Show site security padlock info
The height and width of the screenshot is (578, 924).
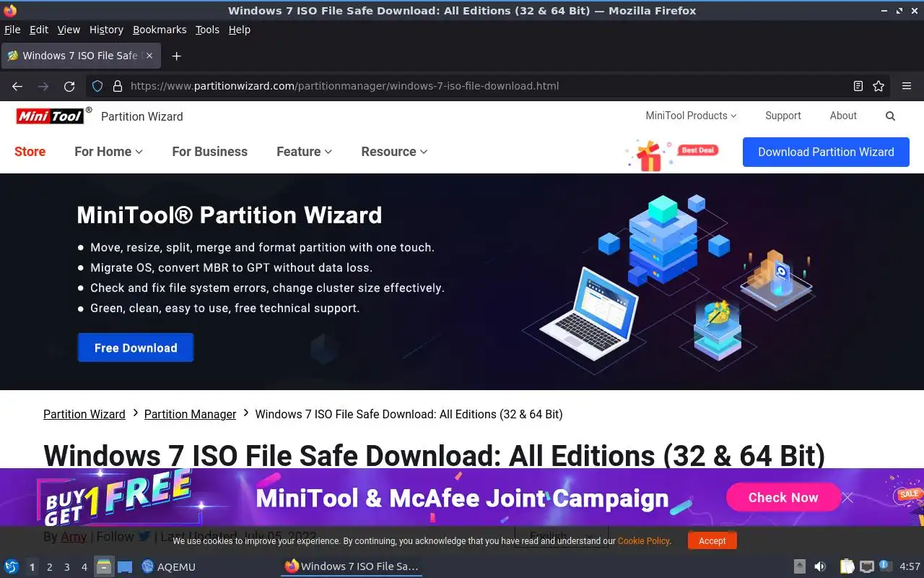[x=118, y=86]
